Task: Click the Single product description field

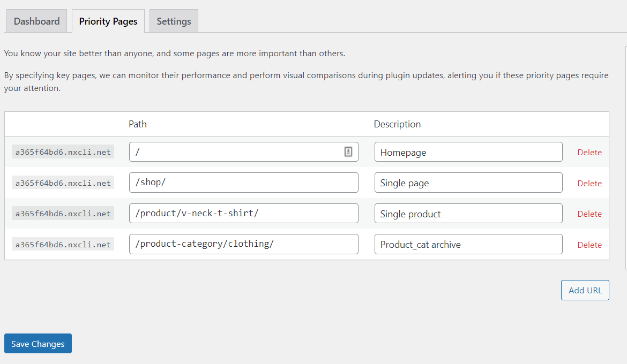Action: click(x=468, y=214)
